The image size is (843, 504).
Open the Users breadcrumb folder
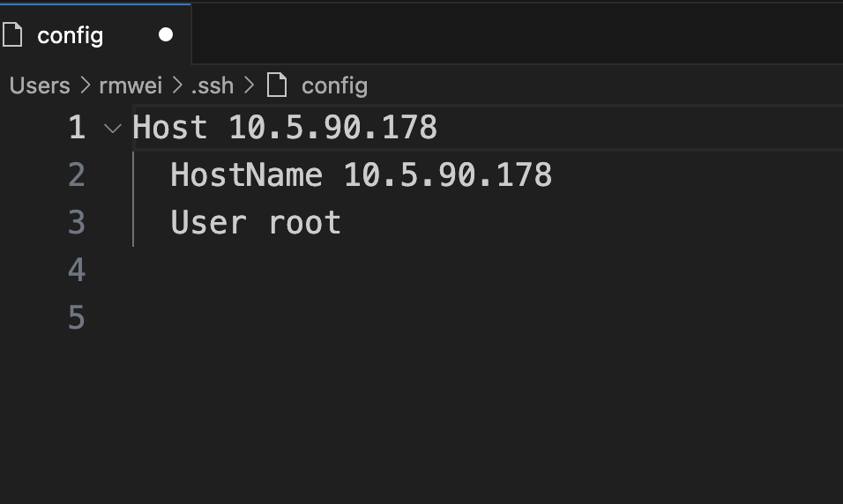pos(40,85)
